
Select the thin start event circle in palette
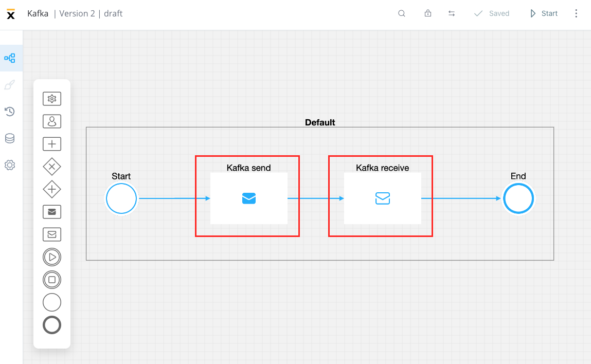point(52,302)
